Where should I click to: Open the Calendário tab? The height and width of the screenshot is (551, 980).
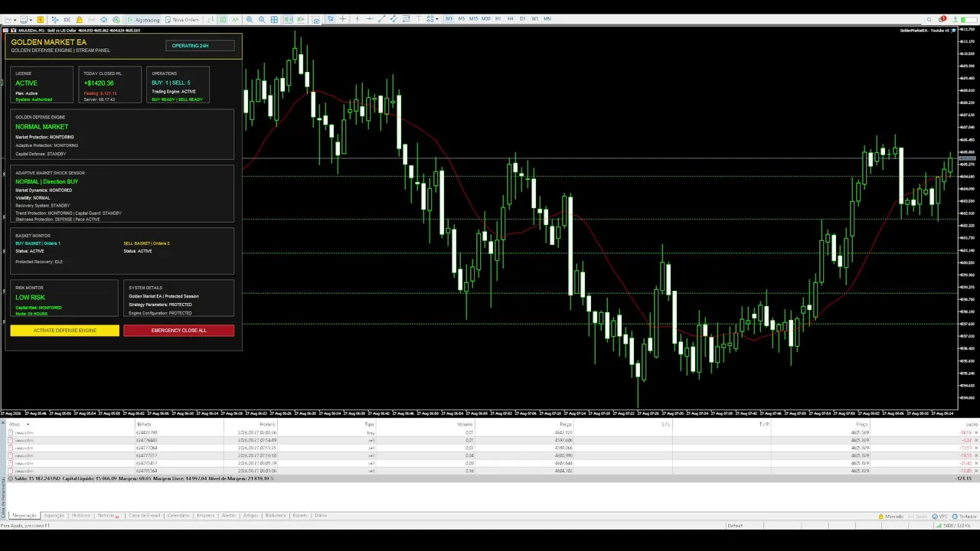click(178, 515)
